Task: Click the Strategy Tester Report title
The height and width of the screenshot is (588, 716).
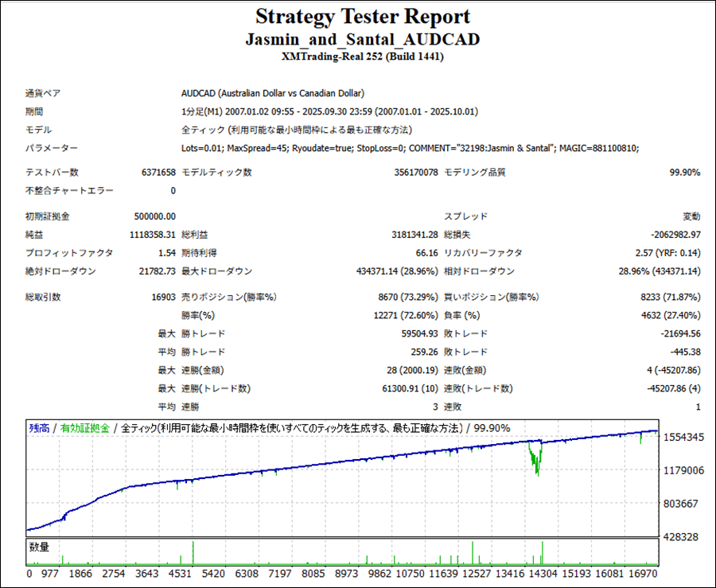Action: tap(362, 17)
